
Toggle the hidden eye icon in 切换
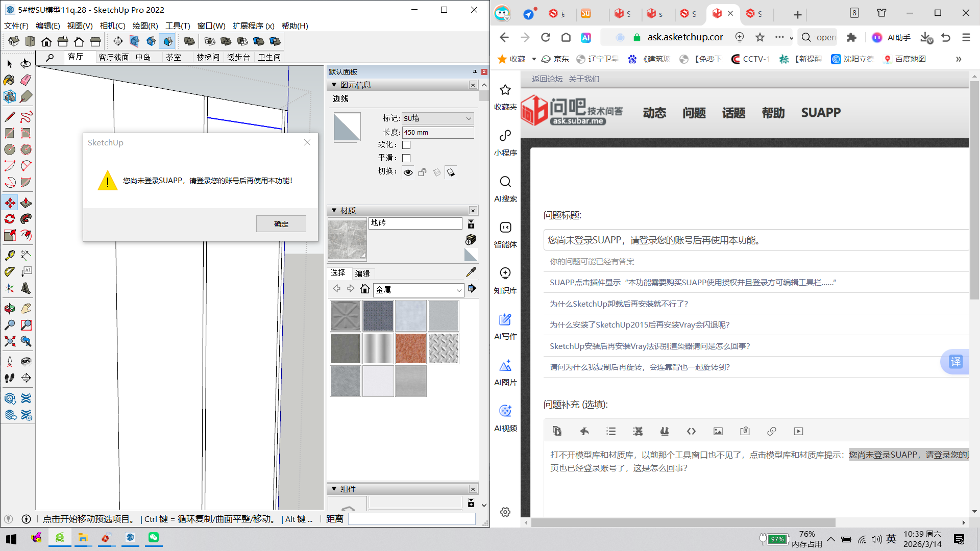(408, 172)
